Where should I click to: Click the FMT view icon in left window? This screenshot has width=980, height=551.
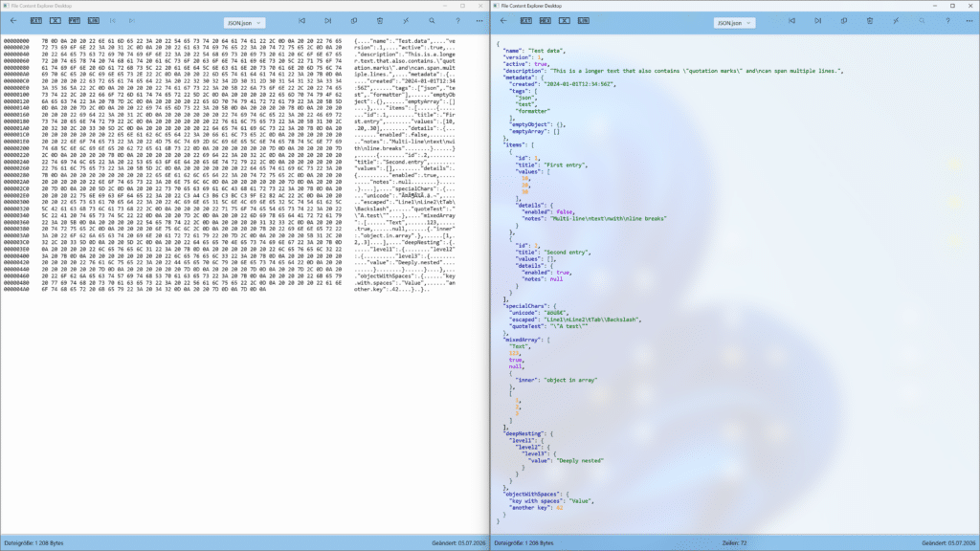(75, 21)
